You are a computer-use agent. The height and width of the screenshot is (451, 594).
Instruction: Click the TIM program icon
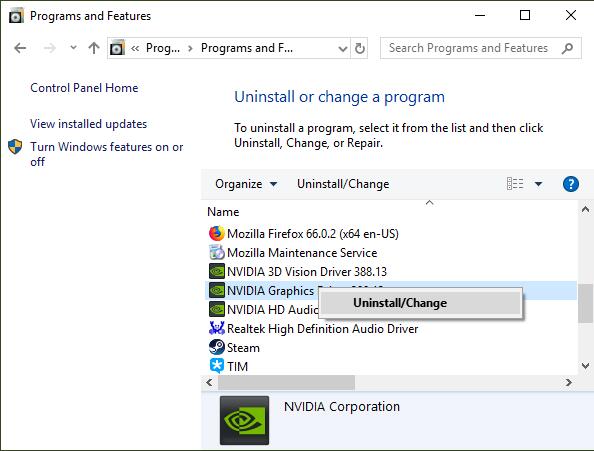tap(217, 366)
